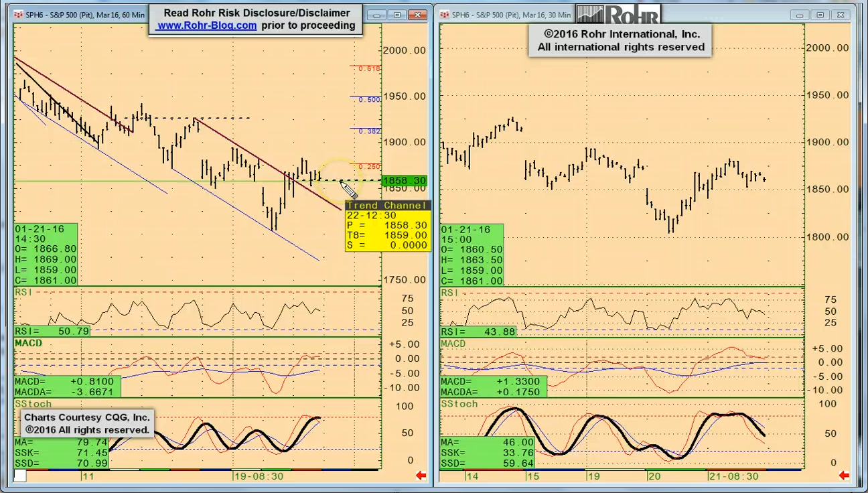Click the yellow Trend Channel info box
Screen dimensions: 868x493
(386, 226)
